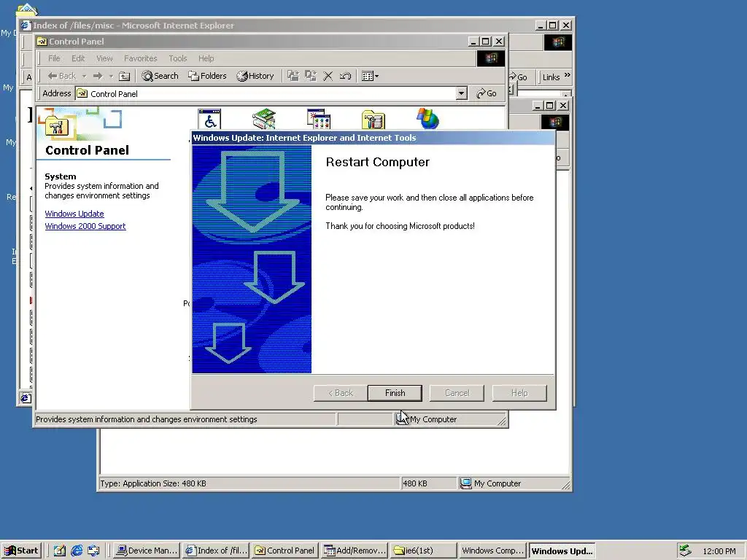
Task: Click the Move To icon in Control Panel toolbar
Action: 293,76
